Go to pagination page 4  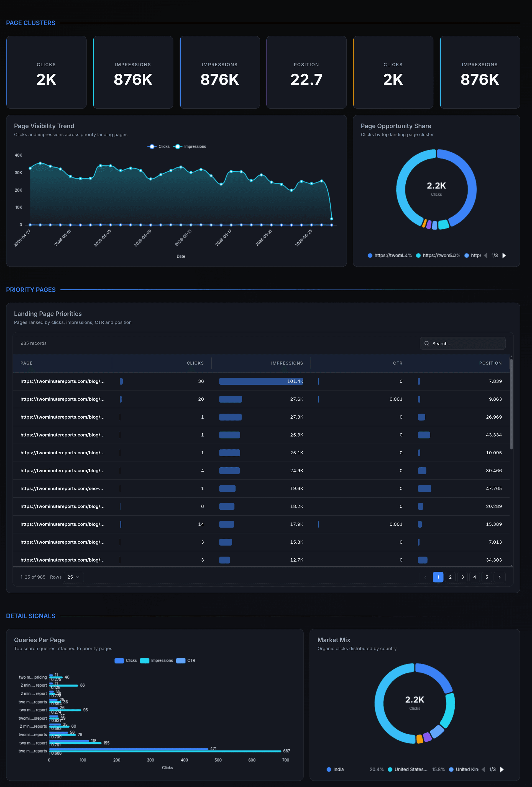pos(474,577)
